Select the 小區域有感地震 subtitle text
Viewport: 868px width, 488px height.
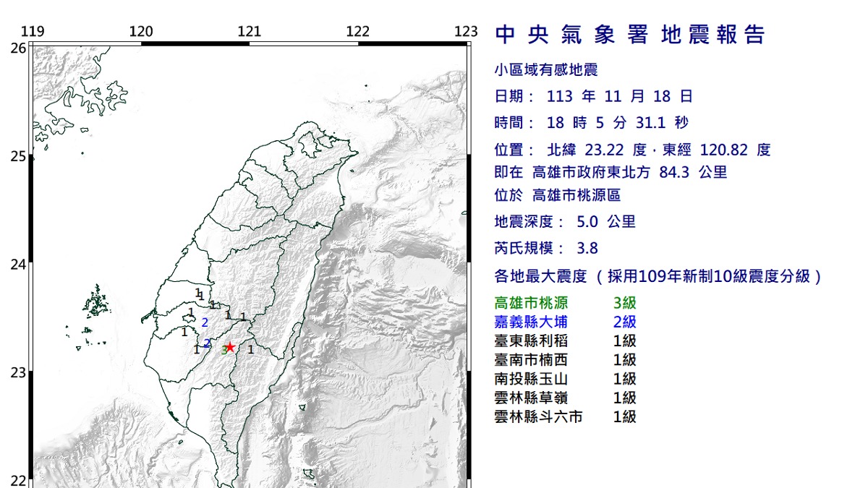pos(546,70)
